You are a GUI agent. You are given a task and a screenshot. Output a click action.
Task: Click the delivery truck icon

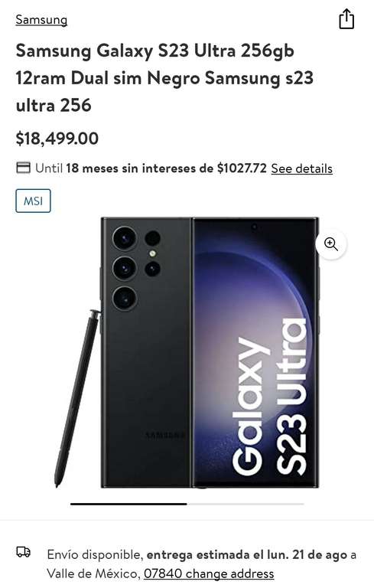pyautogui.click(x=23, y=551)
